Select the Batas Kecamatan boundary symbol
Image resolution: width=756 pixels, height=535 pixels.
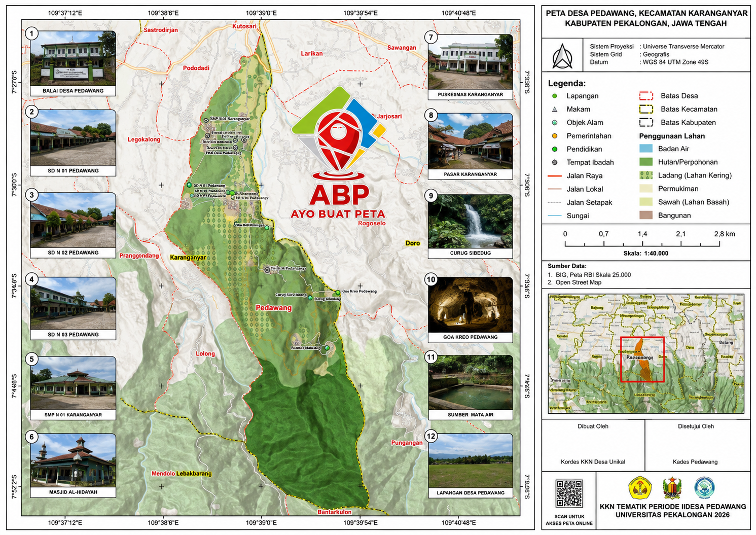click(646, 109)
